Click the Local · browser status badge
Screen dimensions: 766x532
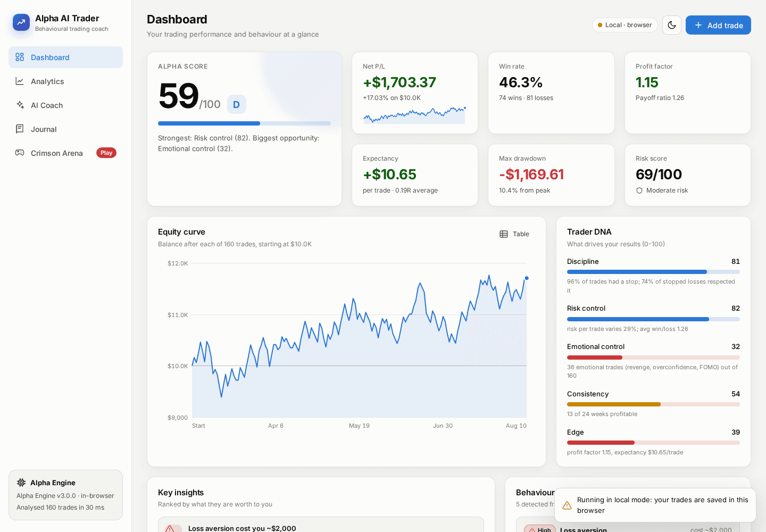coord(625,25)
